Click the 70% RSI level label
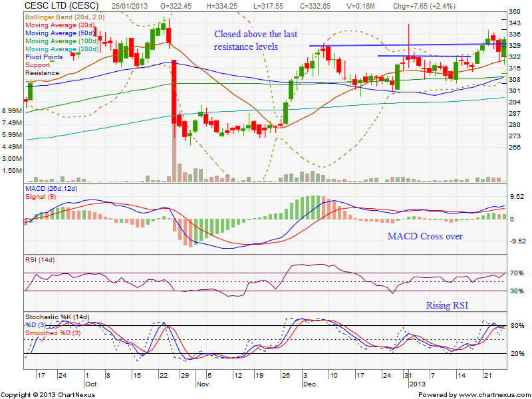The height and width of the screenshot is (399, 532). [517, 273]
